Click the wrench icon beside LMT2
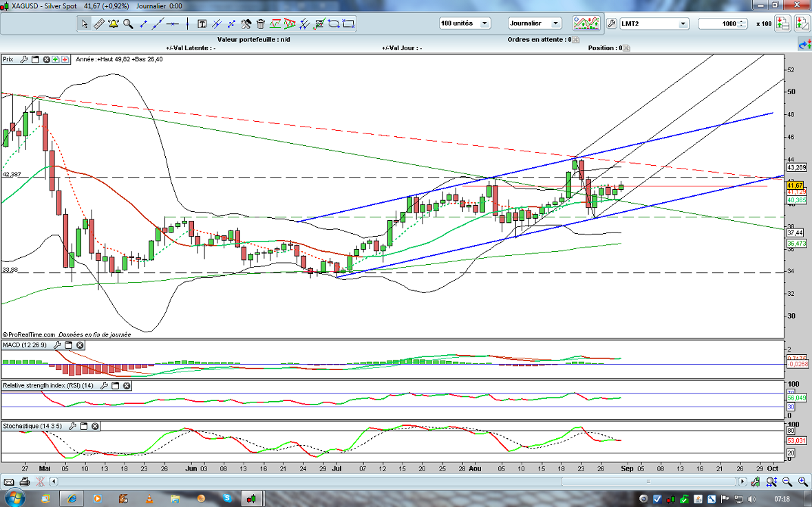 612,23
